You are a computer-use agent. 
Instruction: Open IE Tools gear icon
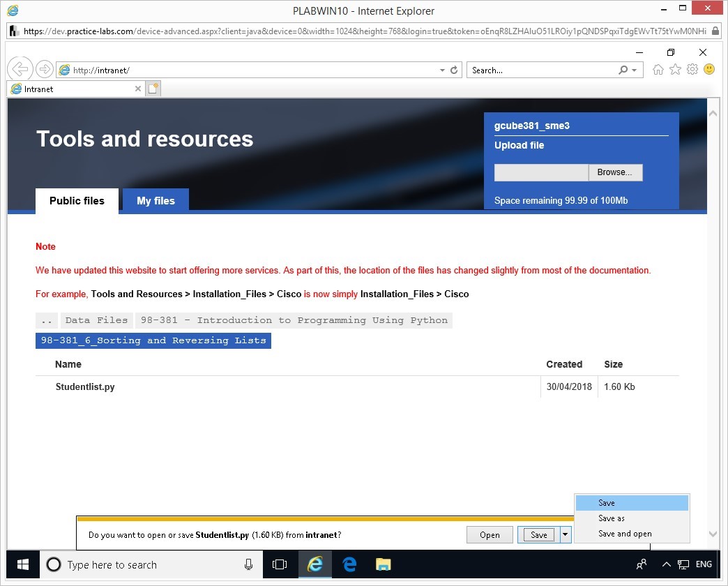pyautogui.click(x=692, y=69)
